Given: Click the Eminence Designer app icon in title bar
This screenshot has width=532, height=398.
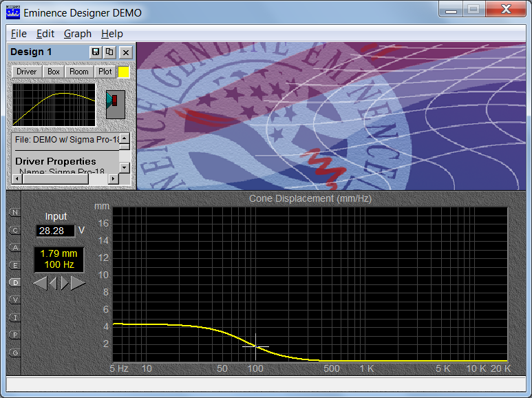Looking at the screenshot, I should (x=13, y=12).
